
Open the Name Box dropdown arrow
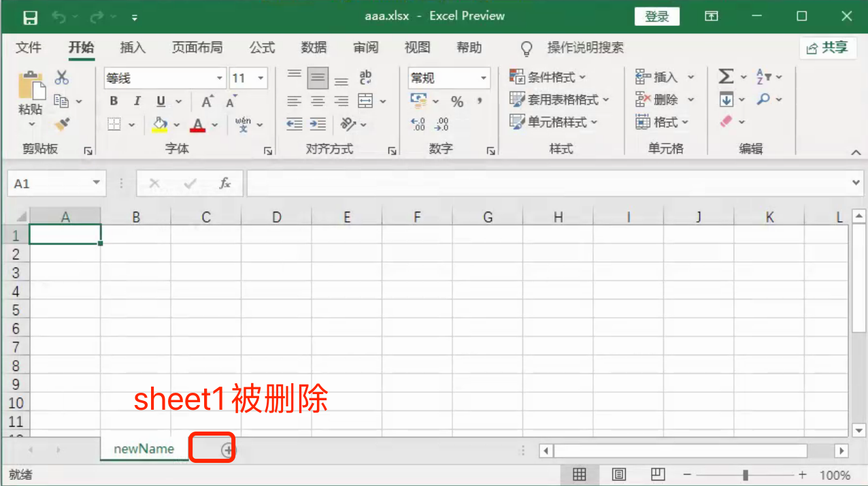click(x=96, y=183)
